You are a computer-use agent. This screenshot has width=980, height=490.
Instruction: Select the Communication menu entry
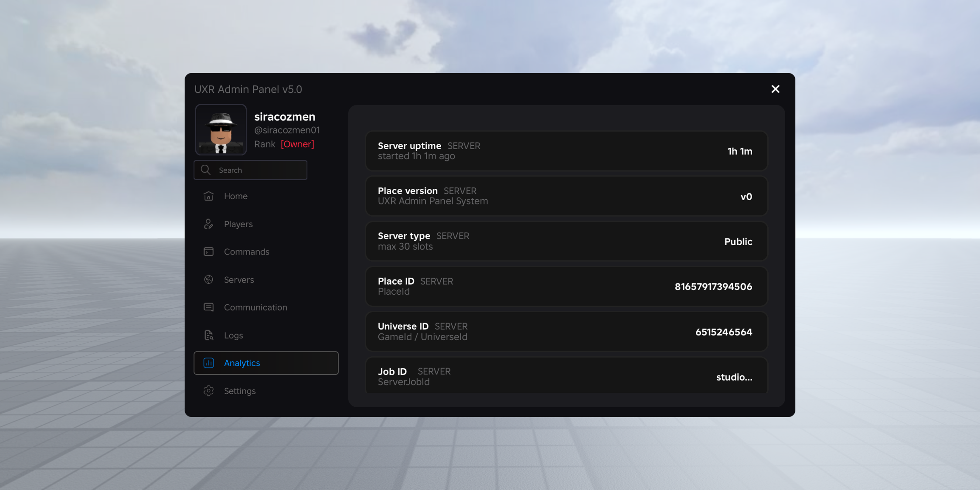click(266, 307)
